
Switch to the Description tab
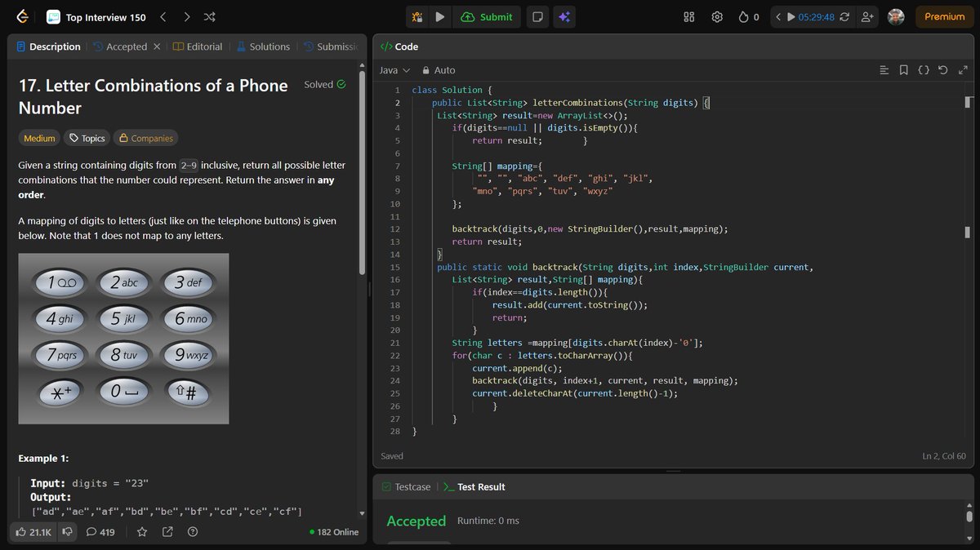tap(48, 47)
